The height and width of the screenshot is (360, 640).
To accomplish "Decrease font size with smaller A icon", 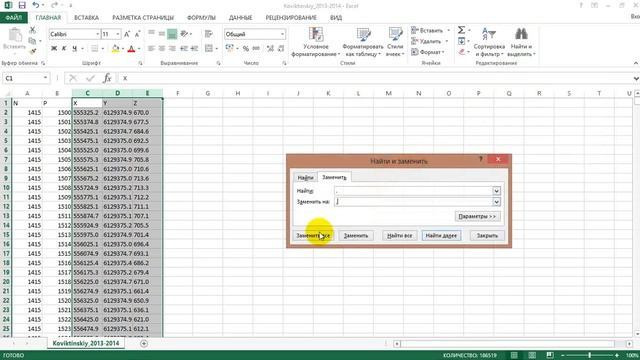I will [137, 34].
